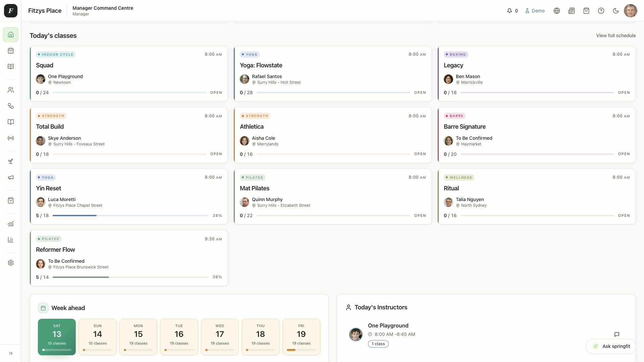Open the members people icon in sidebar
644x362 pixels.
point(11,90)
